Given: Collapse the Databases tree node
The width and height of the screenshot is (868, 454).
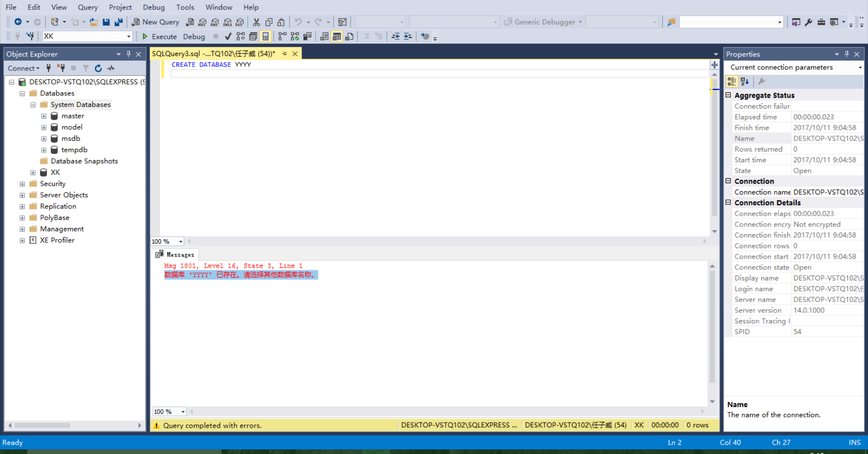Looking at the screenshot, I should (x=22, y=94).
